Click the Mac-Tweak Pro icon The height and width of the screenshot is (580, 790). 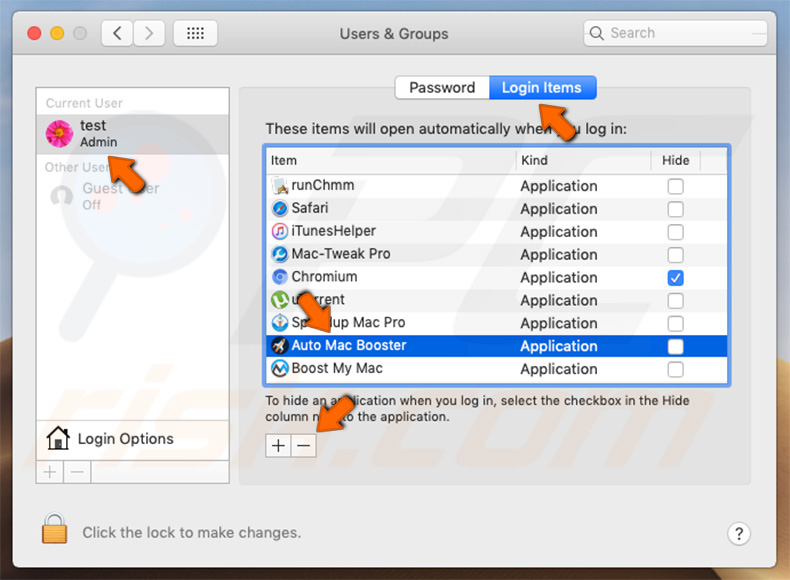coord(280,254)
